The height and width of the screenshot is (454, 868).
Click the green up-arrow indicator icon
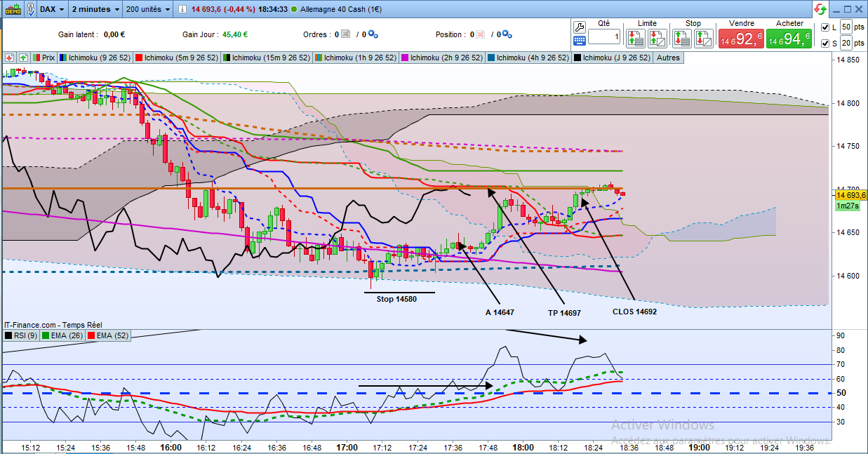coord(23,58)
